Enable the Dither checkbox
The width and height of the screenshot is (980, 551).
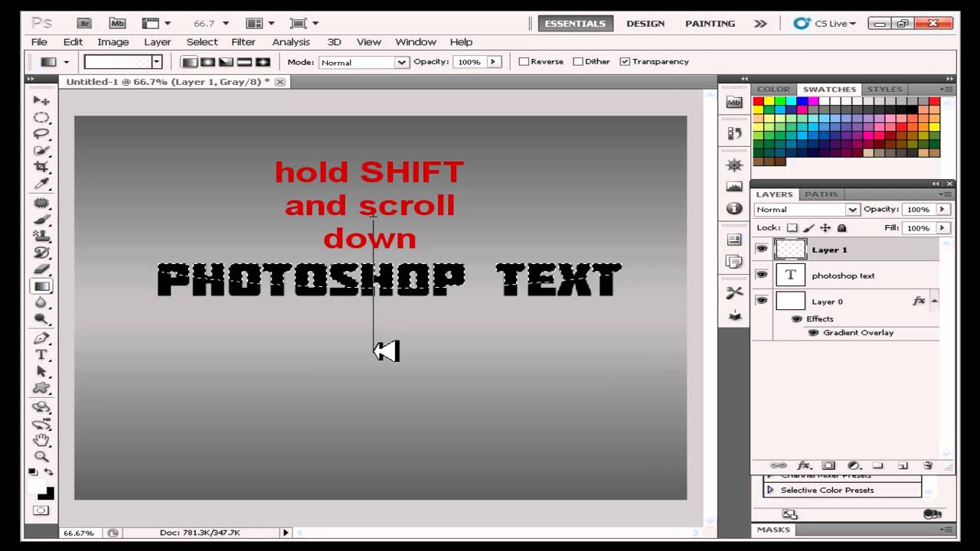click(x=578, y=62)
